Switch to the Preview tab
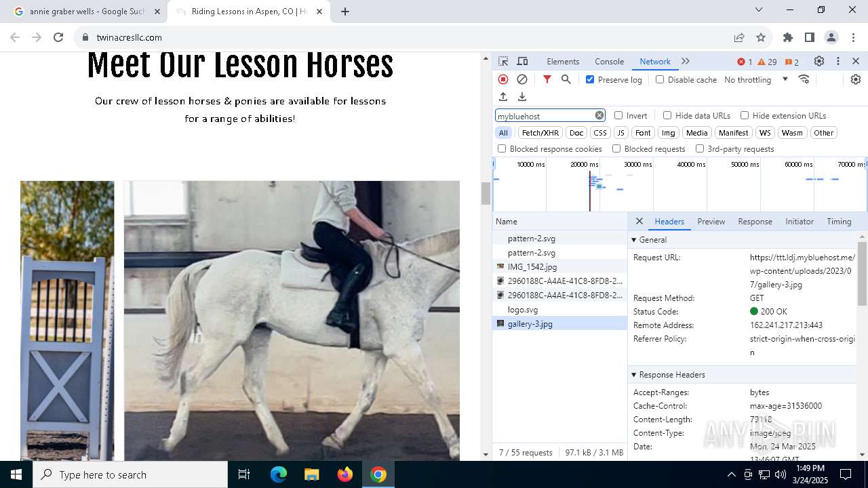 pyautogui.click(x=711, y=222)
